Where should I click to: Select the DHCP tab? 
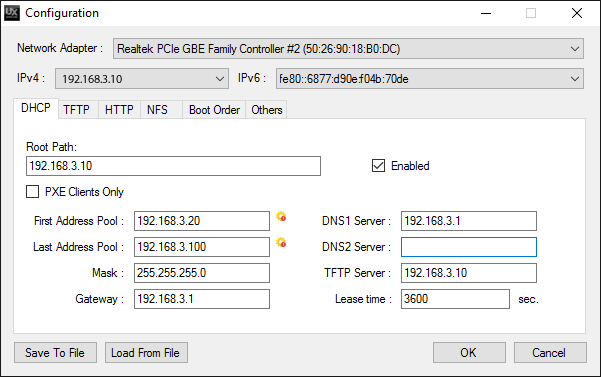pos(36,108)
